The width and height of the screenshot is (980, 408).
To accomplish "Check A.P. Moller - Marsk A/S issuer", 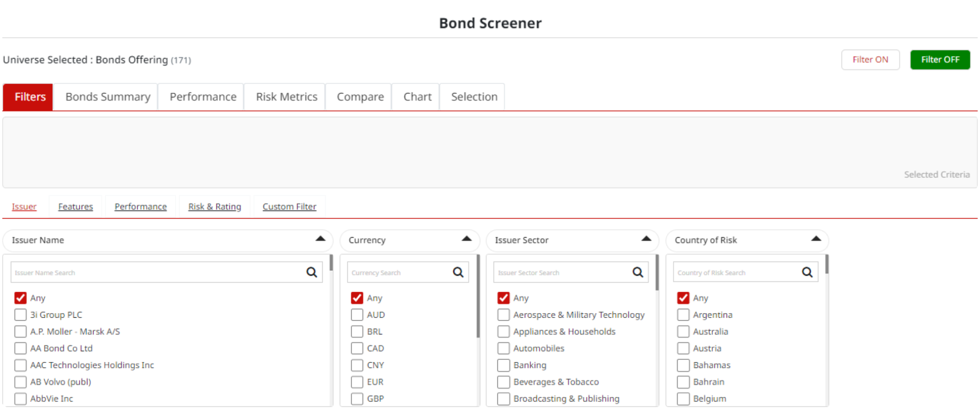I will (20, 331).
